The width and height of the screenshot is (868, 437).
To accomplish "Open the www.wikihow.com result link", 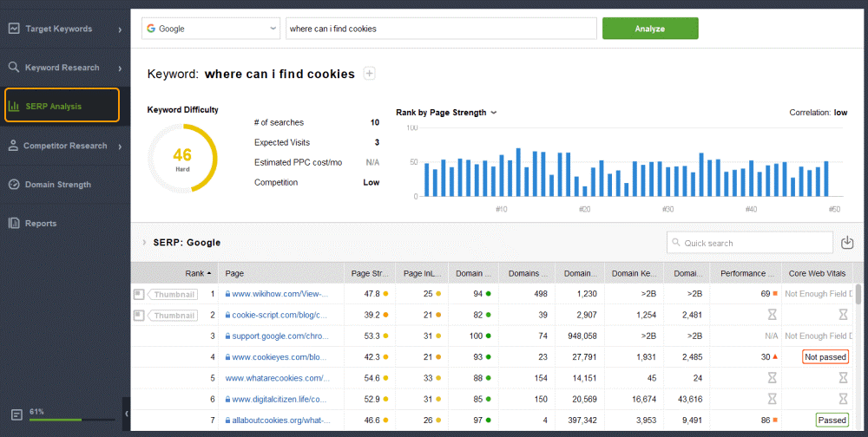I will pyautogui.click(x=280, y=294).
